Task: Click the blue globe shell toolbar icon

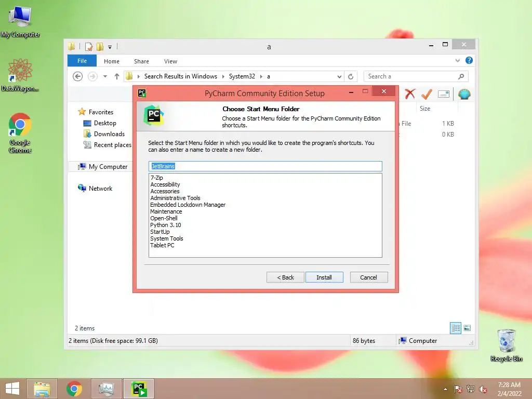Action: pyautogui.click(x=464, y=94)
